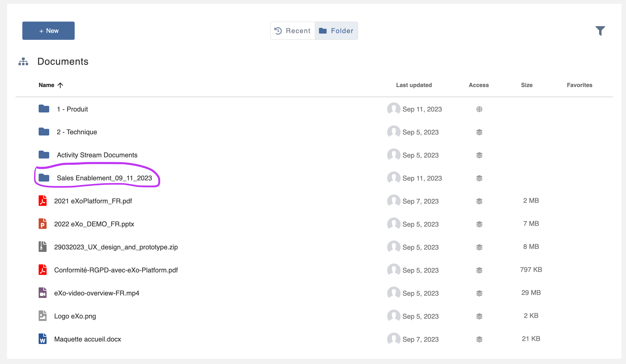The height and width of the screenshot is (364, 626).
Task: Click the globe access icon for 1 - Produit
Action: click(x=479, y=109)
